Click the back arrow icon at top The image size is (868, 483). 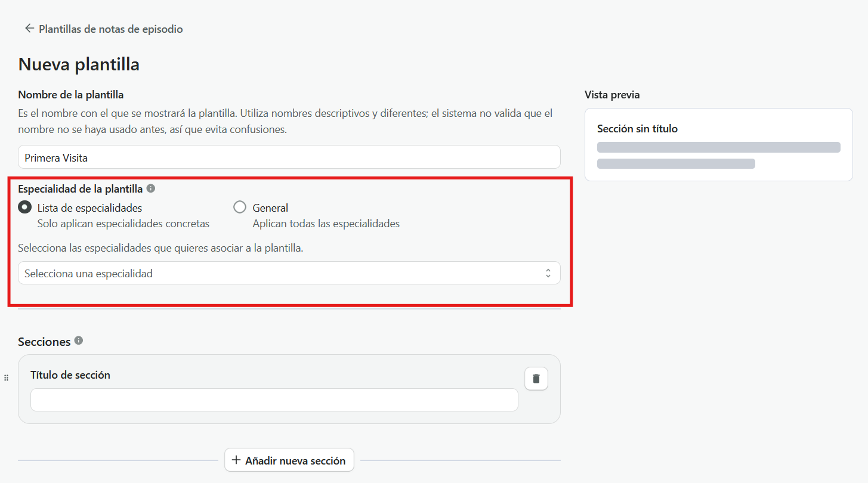point(29,28)
